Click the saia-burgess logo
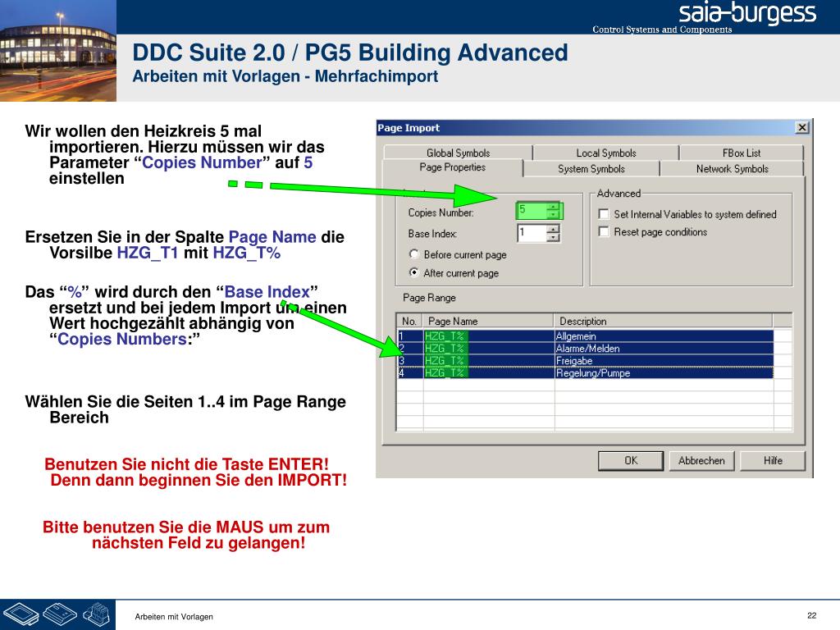 pyautogui.click(x=747, y=13)
